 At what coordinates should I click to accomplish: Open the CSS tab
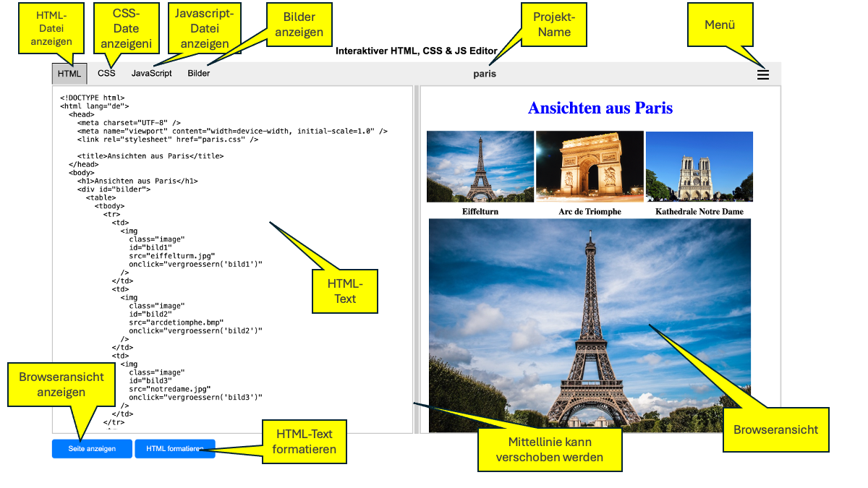pyautogui.click(x=106, y=73)
